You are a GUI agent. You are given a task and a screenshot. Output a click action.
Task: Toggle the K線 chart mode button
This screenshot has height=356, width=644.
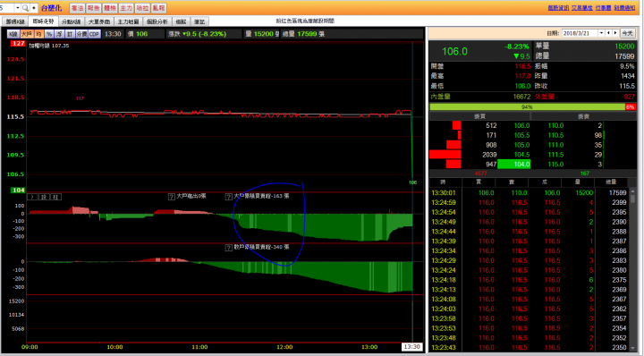point(13,34)
